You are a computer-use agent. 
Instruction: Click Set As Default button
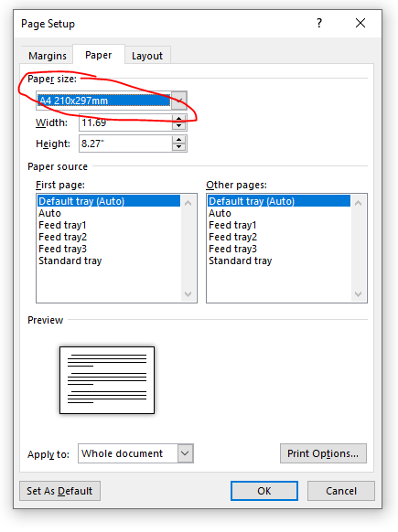point(59,491)
